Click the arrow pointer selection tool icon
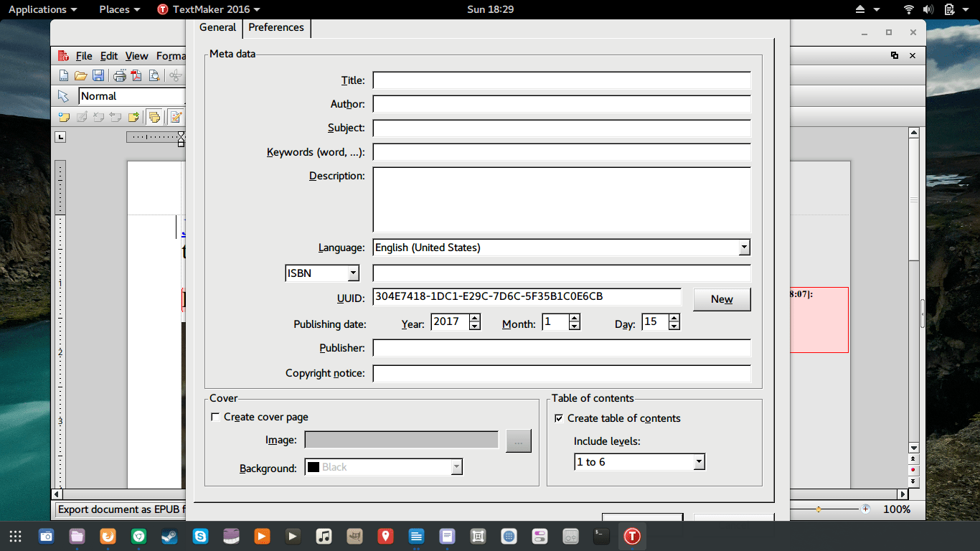The width and height of the screenshot is (980, 551). 63,96
